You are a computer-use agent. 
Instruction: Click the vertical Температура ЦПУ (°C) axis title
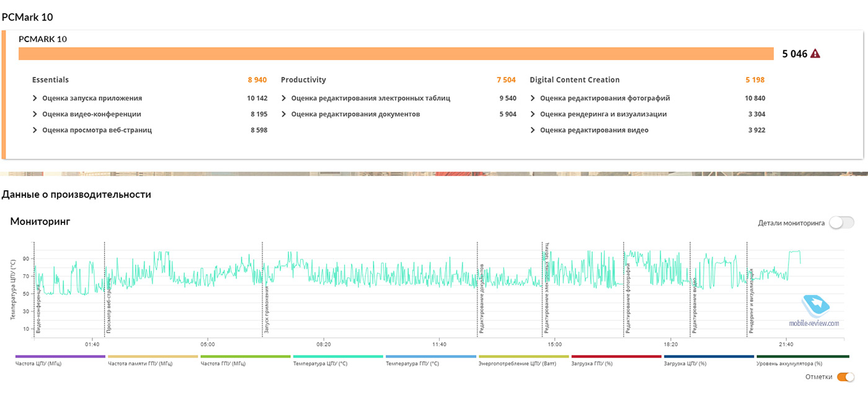coord(12,291)
